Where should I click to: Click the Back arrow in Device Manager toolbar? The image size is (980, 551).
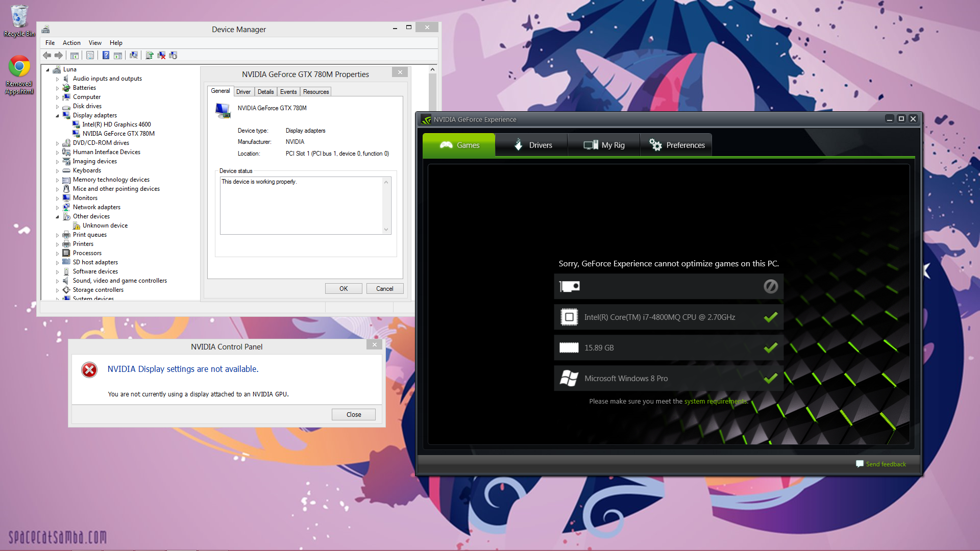coord(47,55)
